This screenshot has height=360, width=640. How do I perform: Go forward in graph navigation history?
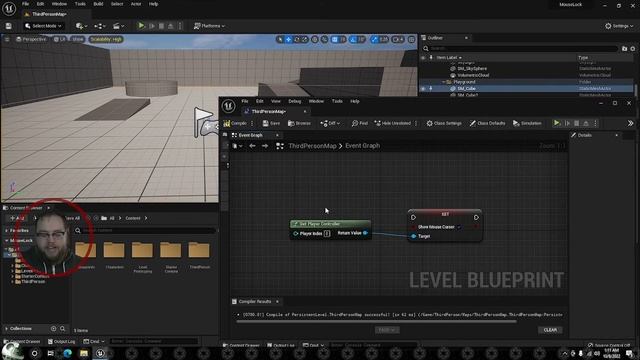[x=265, y=146]
